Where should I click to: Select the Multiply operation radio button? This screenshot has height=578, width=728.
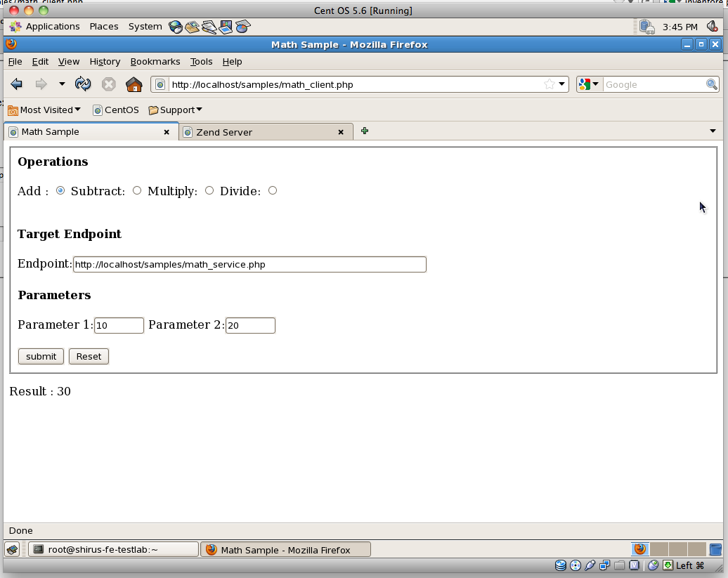209,190
